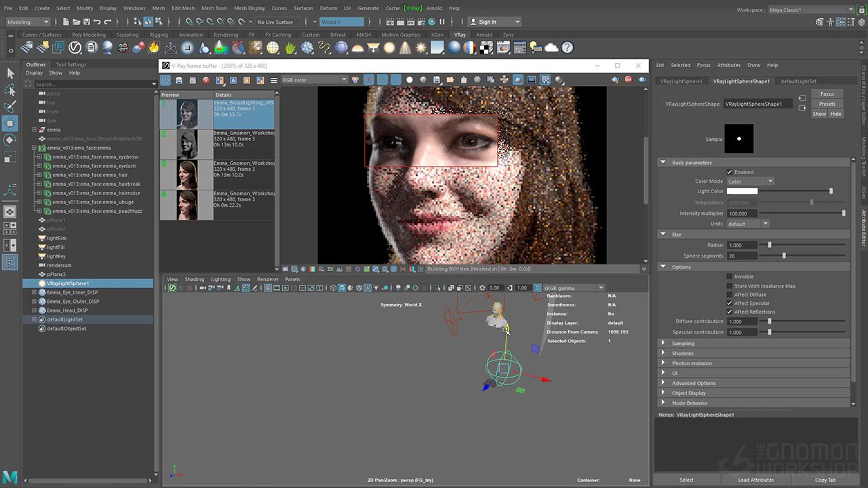Switch to the Arnold shelf tab

point(484,35)
